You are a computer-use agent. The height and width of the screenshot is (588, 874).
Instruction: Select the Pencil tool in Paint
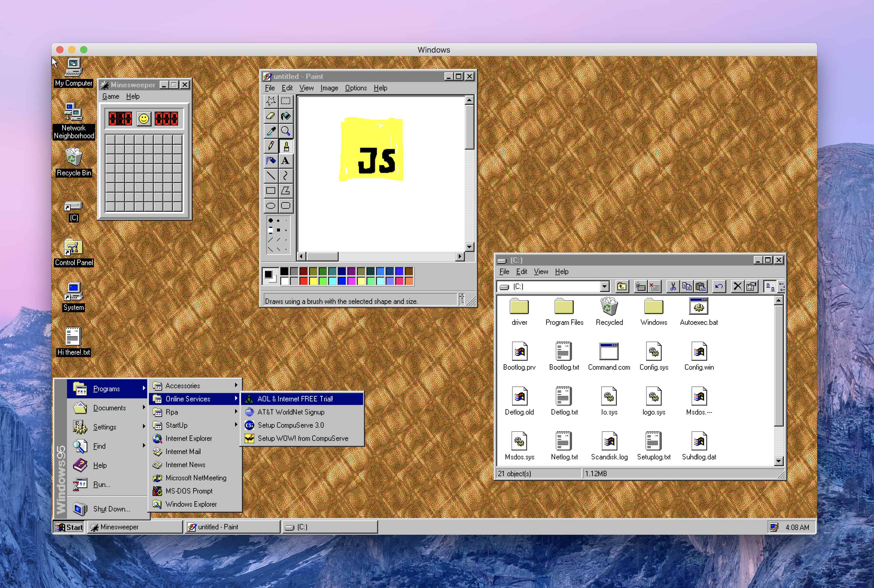pyautogui.click(x=272, y=146)
